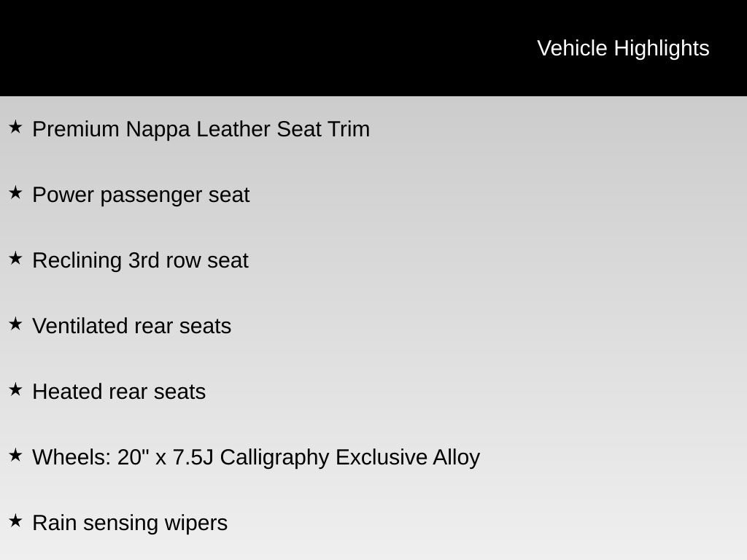Click the star bullet beside Premium Nappa Leather
This screenshot has height=560, width=747.
click(x=15, y=128)
